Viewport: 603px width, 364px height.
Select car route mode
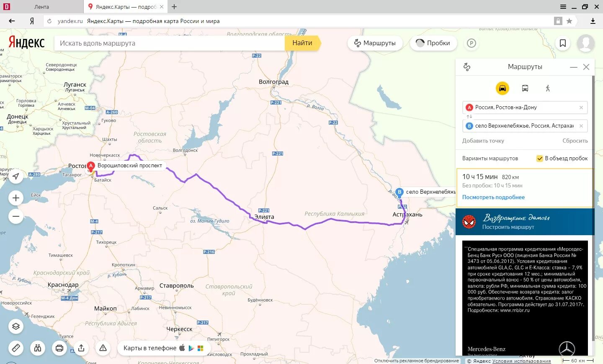[502, 88]
